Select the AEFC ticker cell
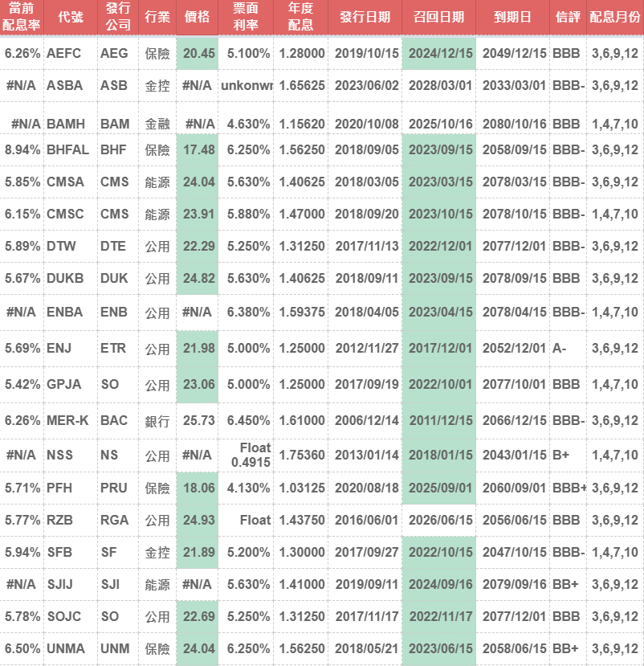 pos(64,53)
